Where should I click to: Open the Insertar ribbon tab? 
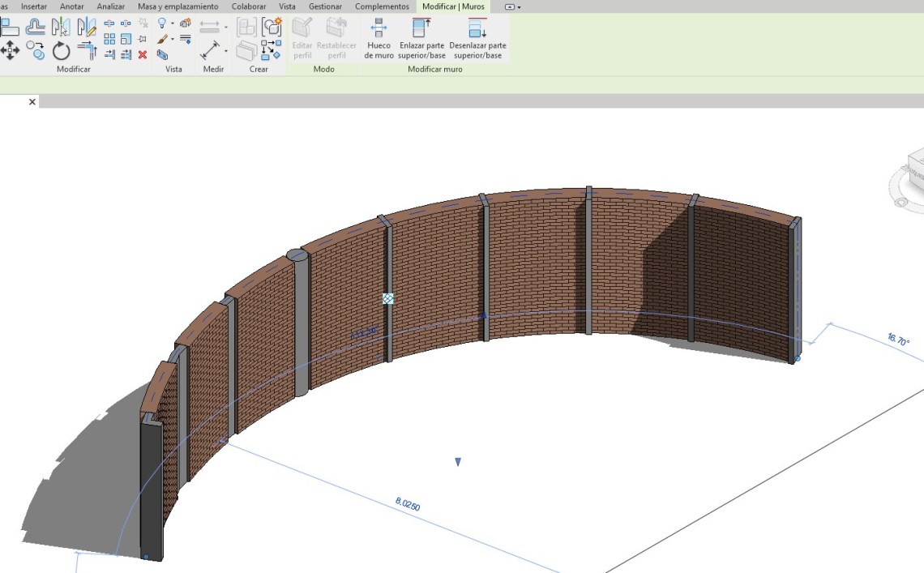coord(33,6)
